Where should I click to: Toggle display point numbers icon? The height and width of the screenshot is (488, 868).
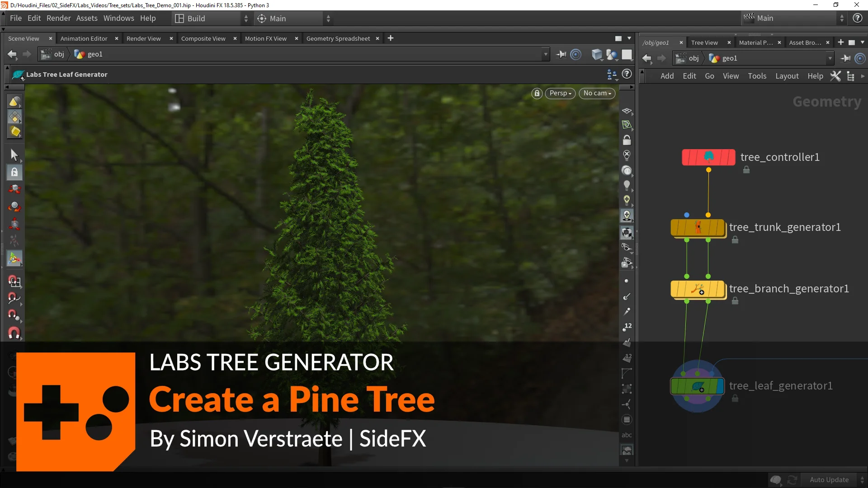(627, 327)
